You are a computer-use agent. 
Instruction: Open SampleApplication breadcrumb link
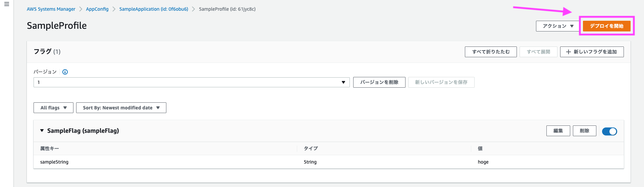tap(154, 9)
